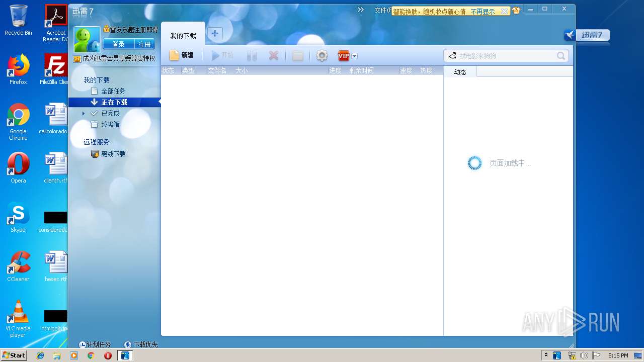This screenshot has height=362, width=644.
Task: Open the VLC media player desktop shortcut
Action: (x=18, y=319)
